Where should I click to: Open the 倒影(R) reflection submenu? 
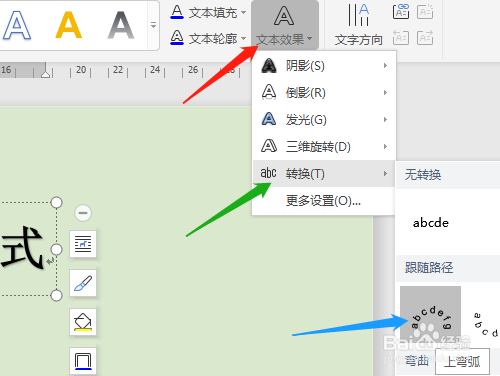324,92
